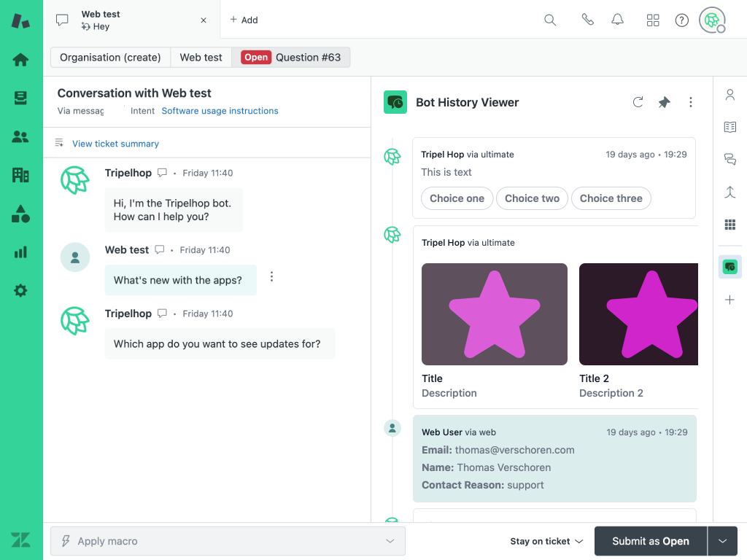Open the Stay on ticket dropdown

tap(546, 541)
